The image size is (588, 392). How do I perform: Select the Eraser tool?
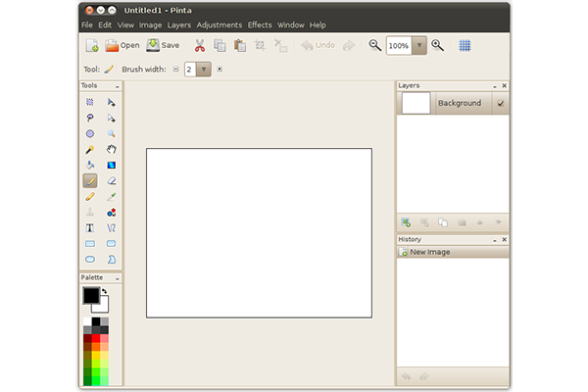tap(112, 180)
